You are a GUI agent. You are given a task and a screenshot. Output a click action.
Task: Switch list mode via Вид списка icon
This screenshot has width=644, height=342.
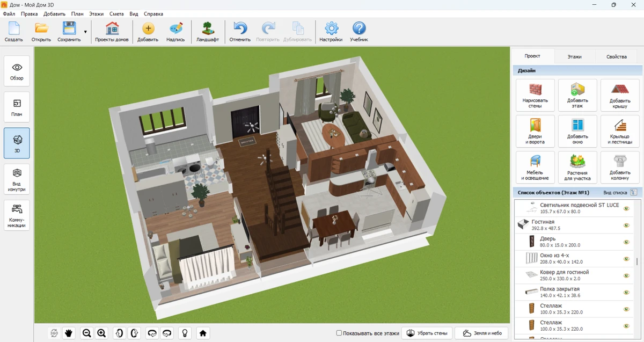tap(634, 192)
